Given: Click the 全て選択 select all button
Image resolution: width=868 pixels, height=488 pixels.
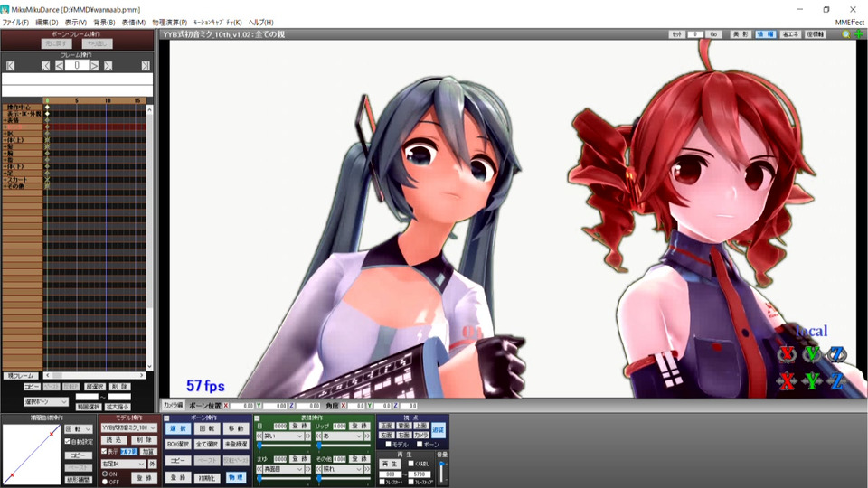Looking at the screenshot, I should coord(206,445).
